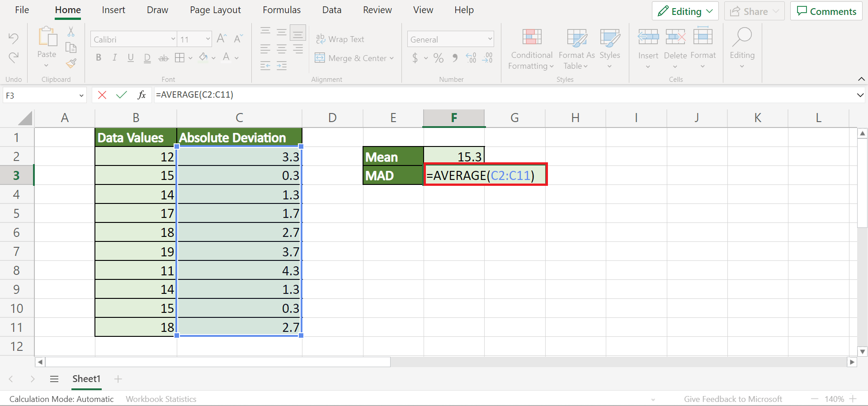Open Conditional Formatting menu

(x=532, y=49)
